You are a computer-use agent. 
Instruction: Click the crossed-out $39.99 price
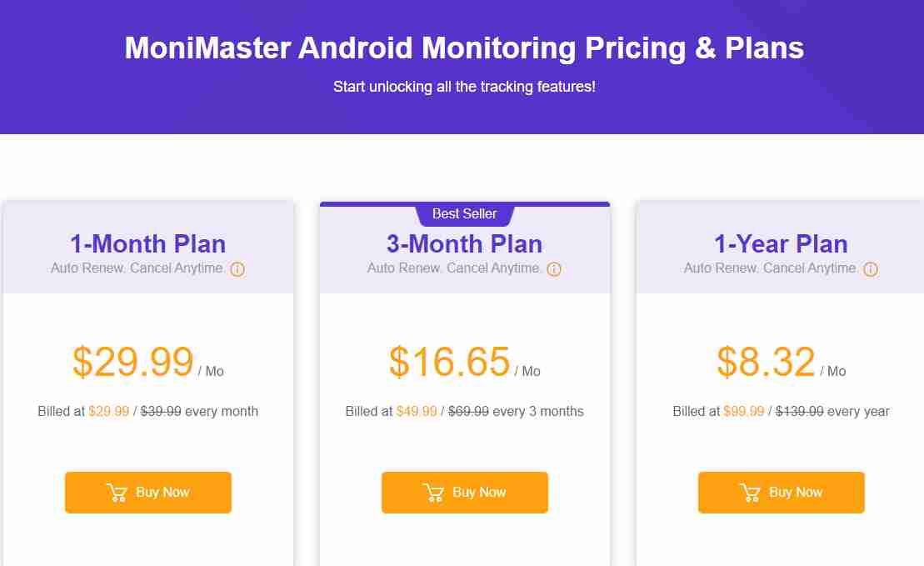[161, 411]
